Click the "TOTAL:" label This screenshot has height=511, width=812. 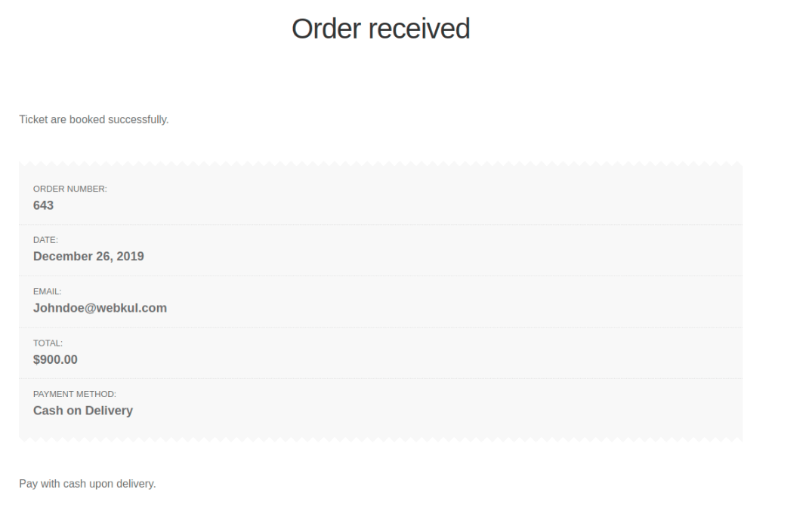pyautogui.click(x=48, y=343)
